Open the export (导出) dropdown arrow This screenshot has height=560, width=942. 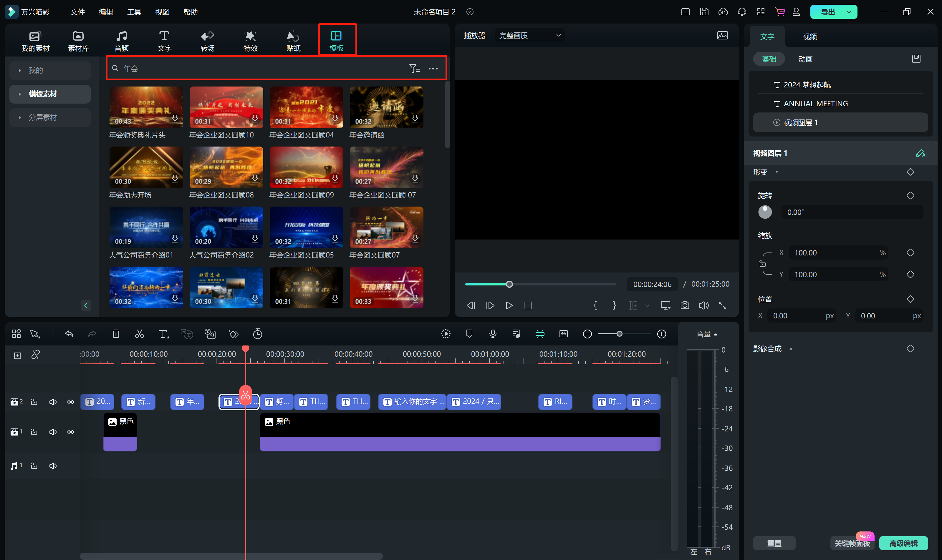(849, 12)
